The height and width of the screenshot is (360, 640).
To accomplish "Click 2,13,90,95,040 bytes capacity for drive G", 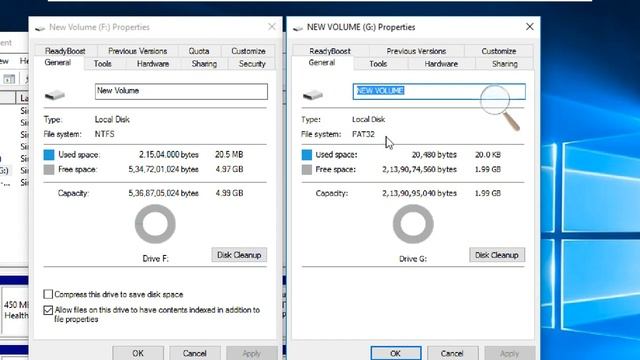I will coord(419,193).
